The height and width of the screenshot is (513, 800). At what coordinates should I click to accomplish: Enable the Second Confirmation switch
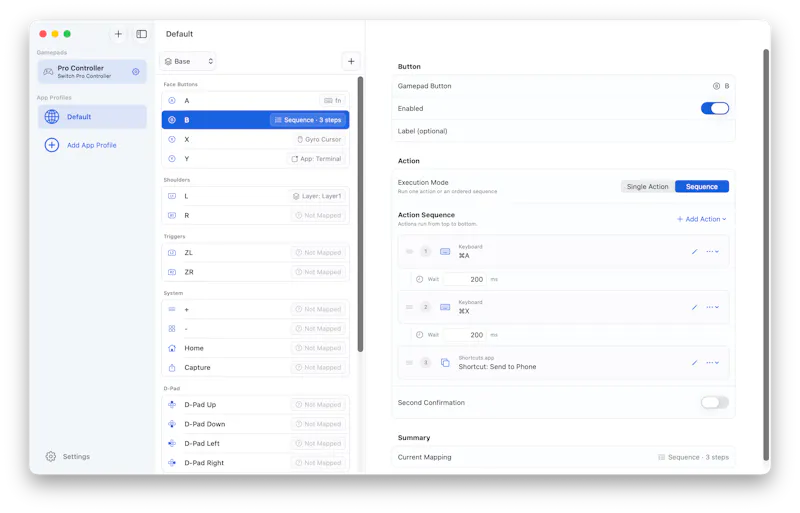tap(715, 403)
